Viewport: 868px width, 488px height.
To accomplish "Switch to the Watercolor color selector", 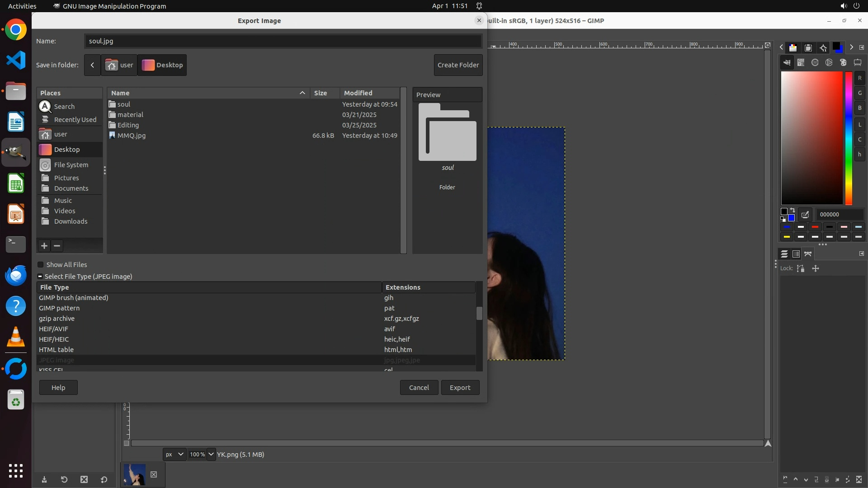I will click(815, 63).
